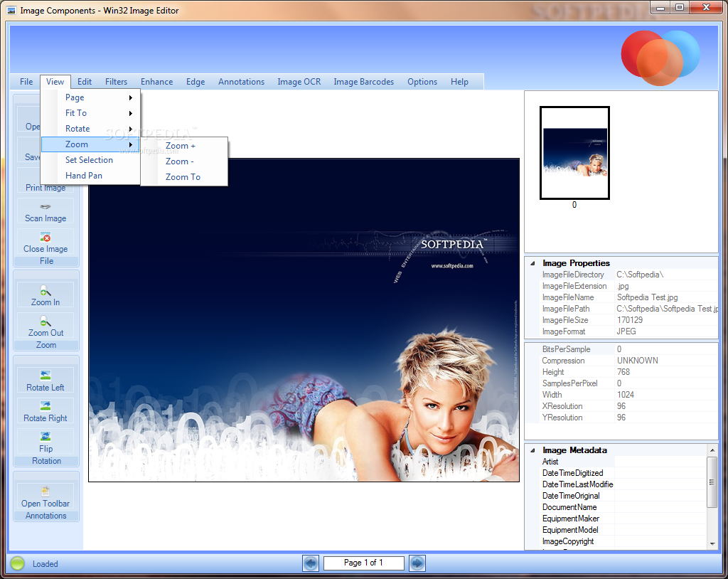Click the EquipmentMaker metadata row
The height and width of the screenshot is (579, 728).
(x=623, y=519)
